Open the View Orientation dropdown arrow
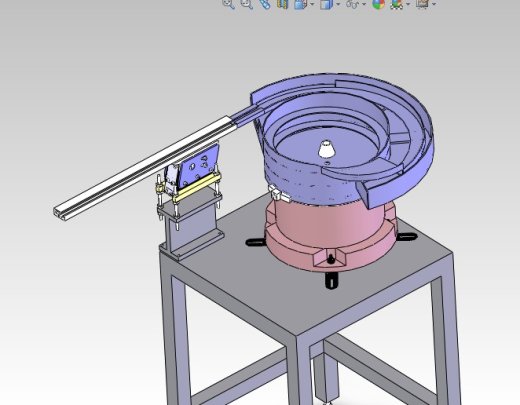 point(312,4)
